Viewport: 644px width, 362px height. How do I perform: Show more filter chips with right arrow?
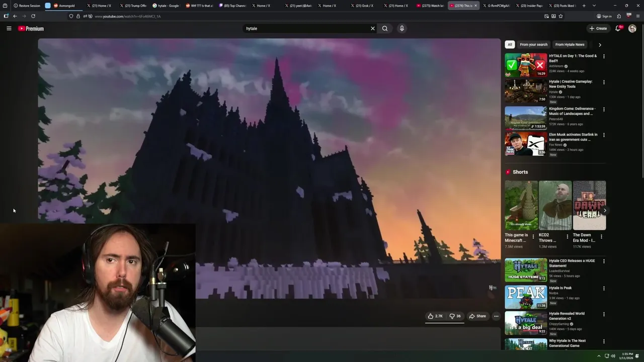click(x=600, y=45)
